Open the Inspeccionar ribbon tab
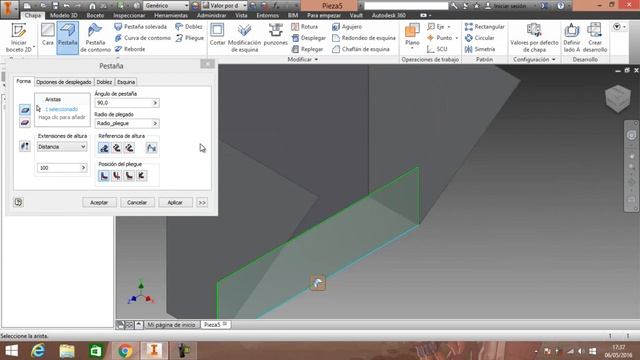 (129, 15)
